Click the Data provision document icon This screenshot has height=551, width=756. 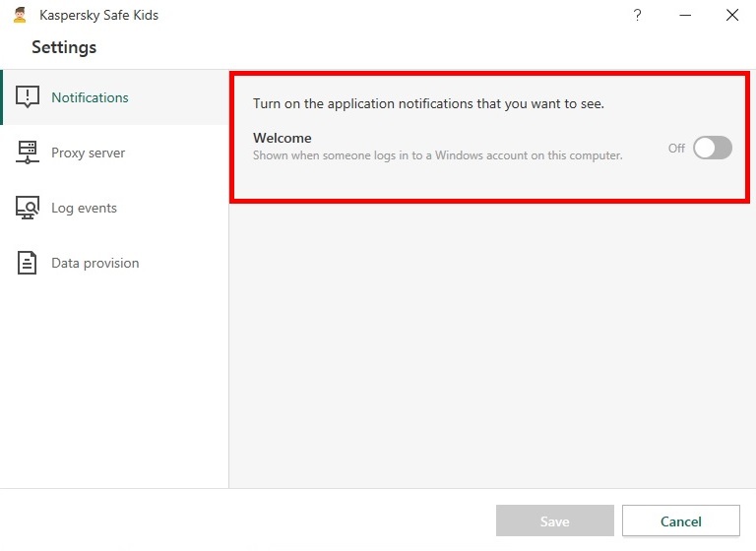point(27,263)
